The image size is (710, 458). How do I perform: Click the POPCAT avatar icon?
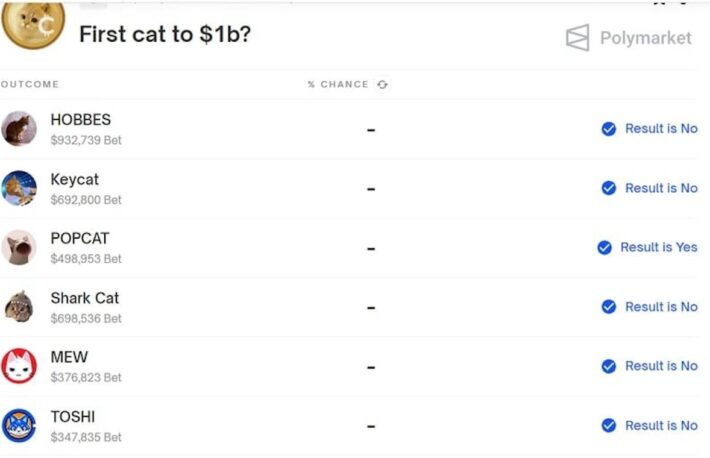pyautogui.click(x=19, y=247)
